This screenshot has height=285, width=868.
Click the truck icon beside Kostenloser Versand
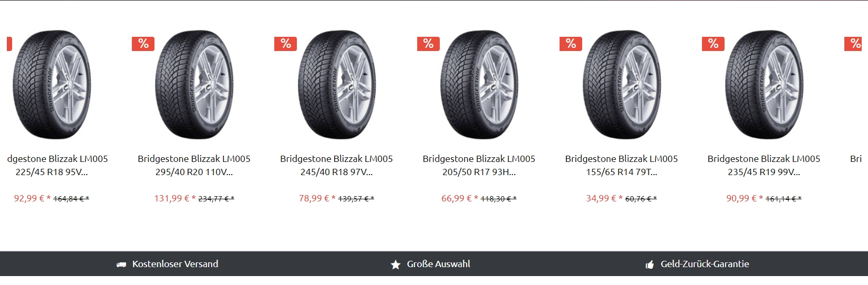121,264
